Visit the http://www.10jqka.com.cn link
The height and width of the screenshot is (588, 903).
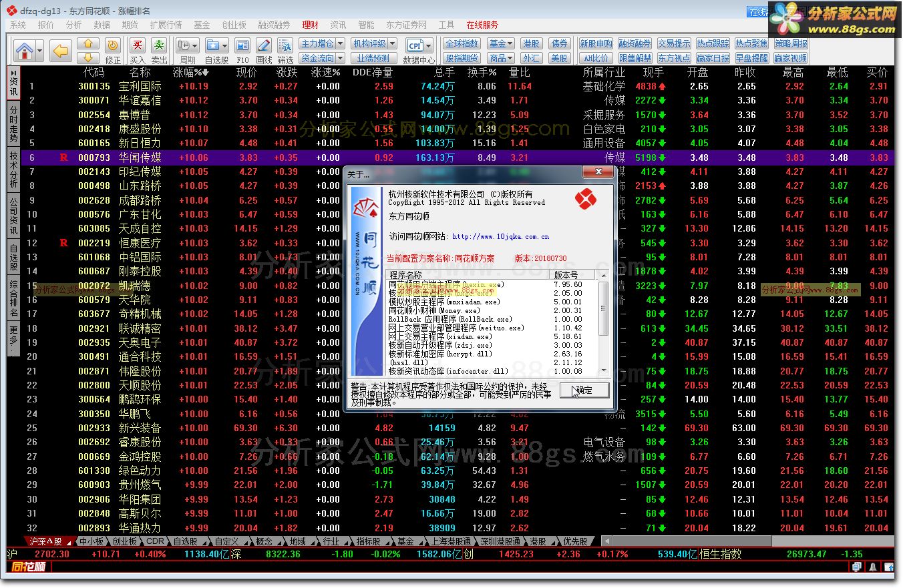click(x=501, y=236)
